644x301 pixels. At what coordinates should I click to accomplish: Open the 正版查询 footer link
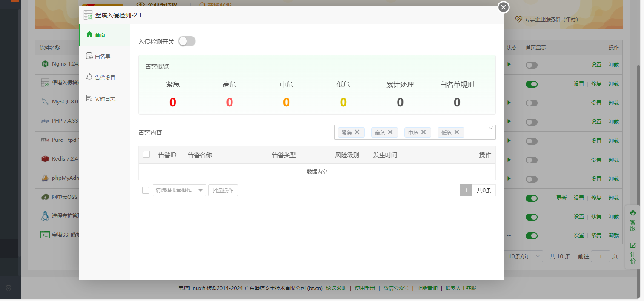point(427,288)
